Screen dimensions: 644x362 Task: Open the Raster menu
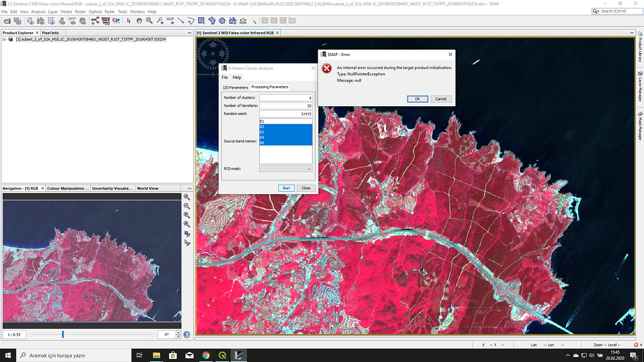(x=80, y=11)
